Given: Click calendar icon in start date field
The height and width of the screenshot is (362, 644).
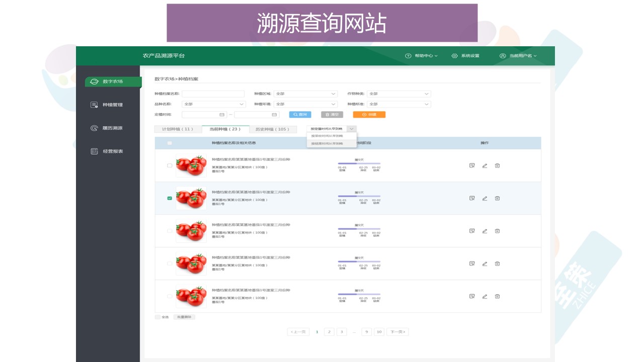Looking at the screenshot, I should pos(221,115).
